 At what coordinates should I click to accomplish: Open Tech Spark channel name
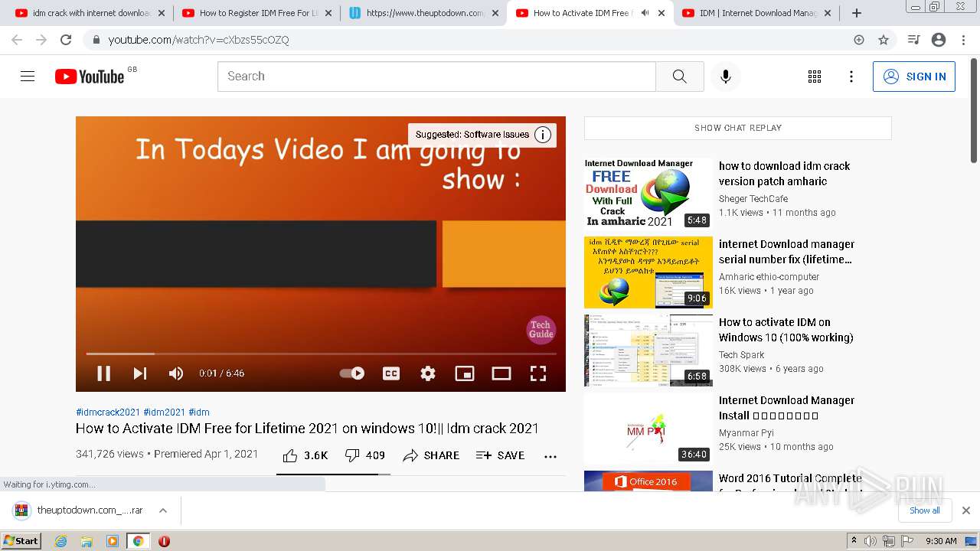click(742, 355)
